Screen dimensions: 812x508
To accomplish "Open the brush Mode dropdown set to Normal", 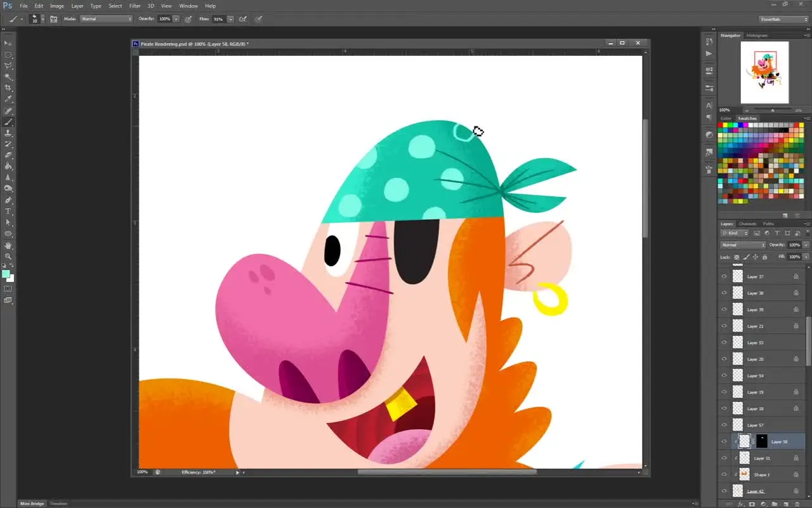I will [107, 19].
